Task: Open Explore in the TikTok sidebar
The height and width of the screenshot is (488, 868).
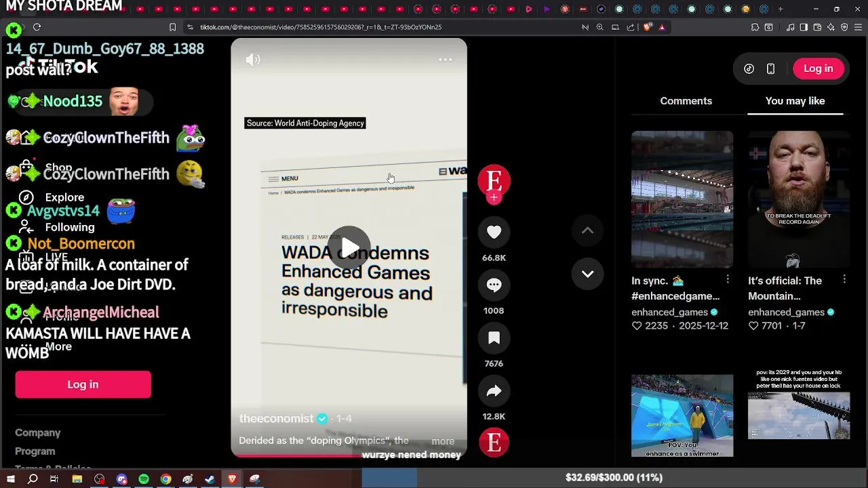Action: tap(64, 197)
